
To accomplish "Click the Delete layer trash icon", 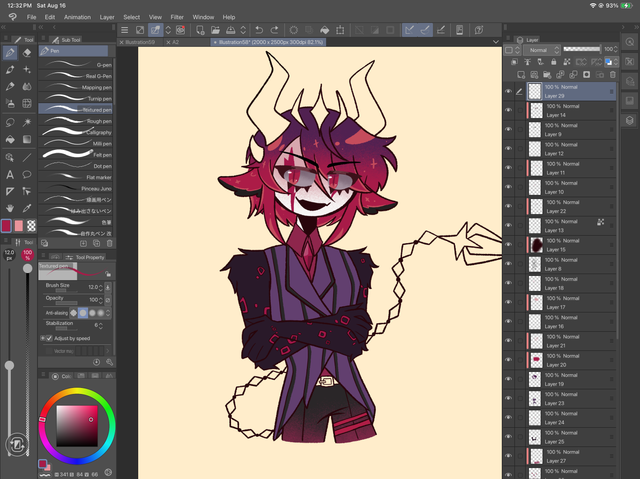I will pos(613,75).
